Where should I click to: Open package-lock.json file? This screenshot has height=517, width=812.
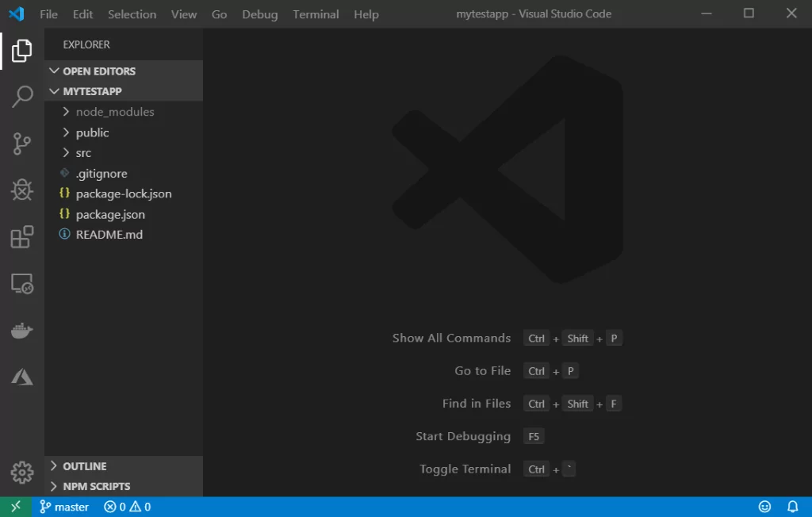point(124,193)
